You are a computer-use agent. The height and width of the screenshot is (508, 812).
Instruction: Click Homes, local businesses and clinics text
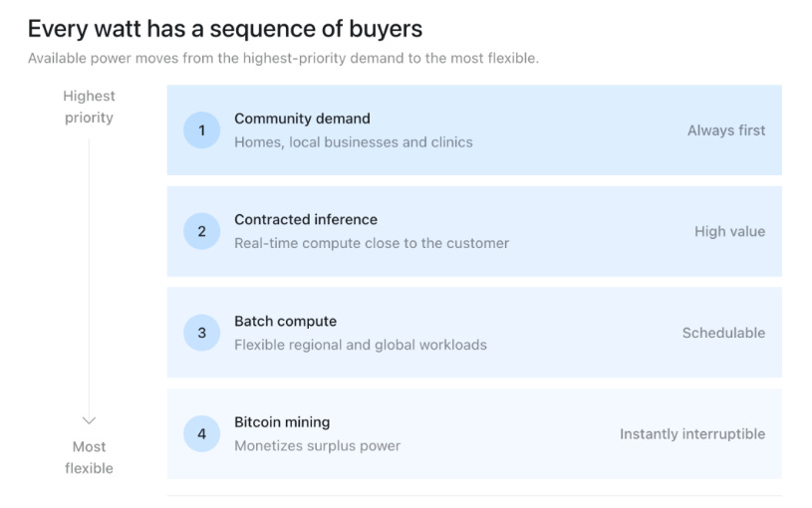pyautogui.click(x=353, y=142)
